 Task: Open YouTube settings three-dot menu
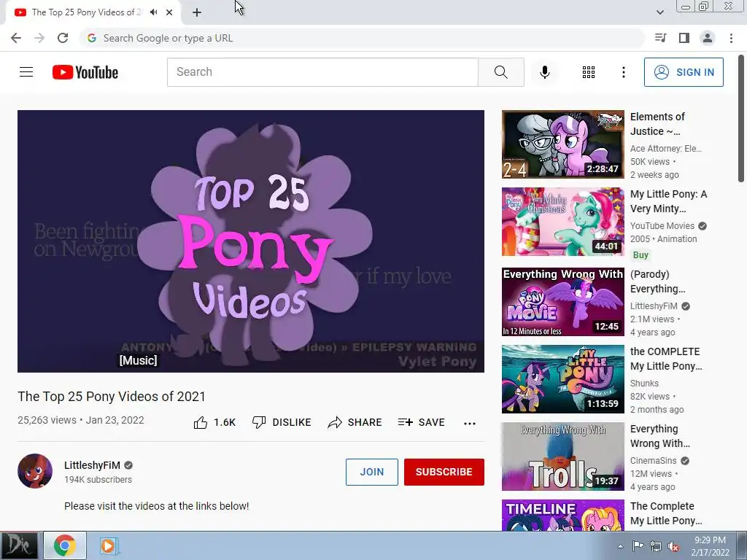pos(623,72)
